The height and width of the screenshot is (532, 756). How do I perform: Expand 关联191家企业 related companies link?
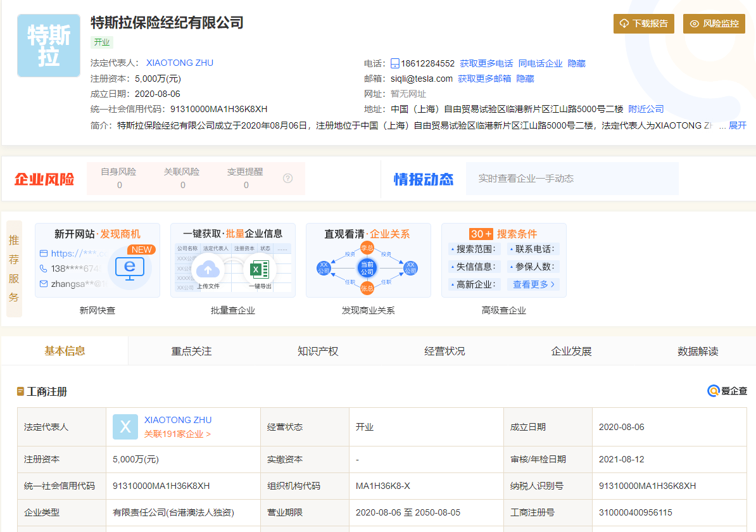[177, 434]
